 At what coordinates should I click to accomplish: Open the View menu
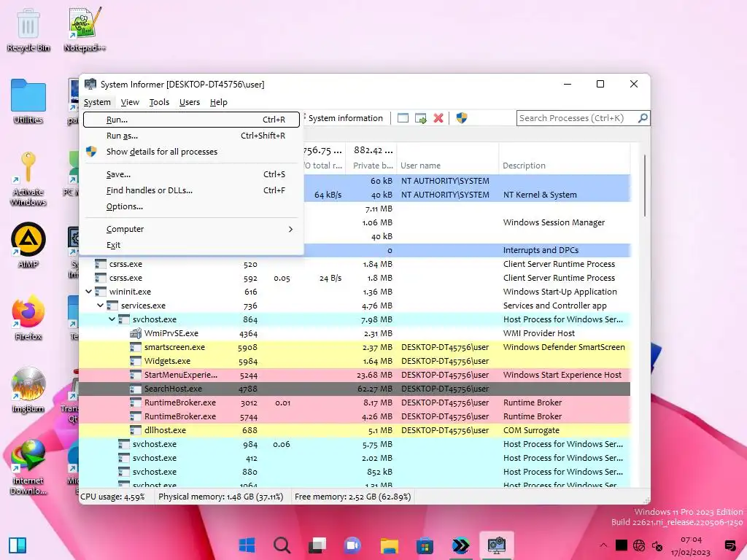[130, 102]
